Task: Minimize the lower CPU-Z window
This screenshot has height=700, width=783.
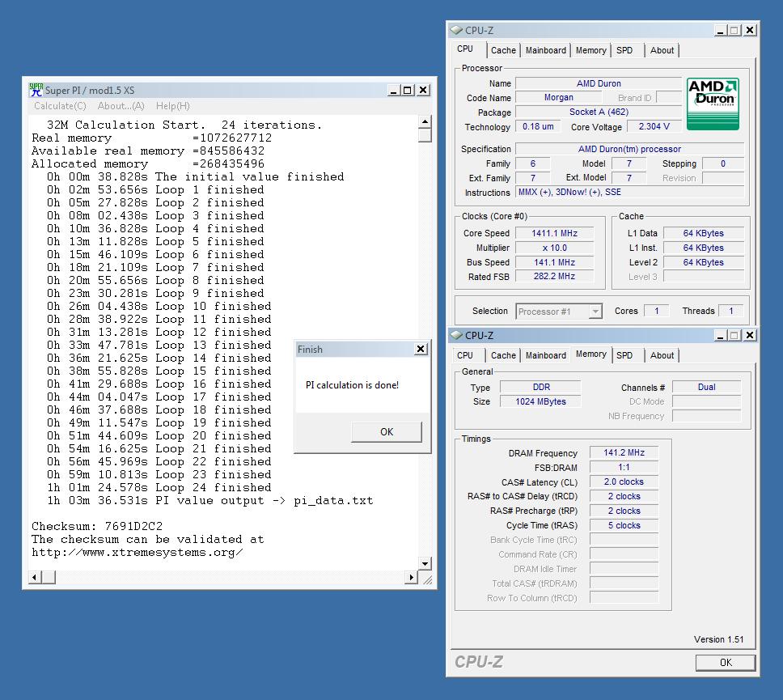Action: click(x=720, y=335)
